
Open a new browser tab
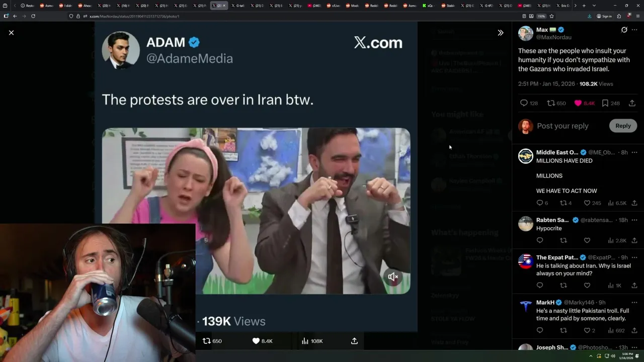[584, 6]
